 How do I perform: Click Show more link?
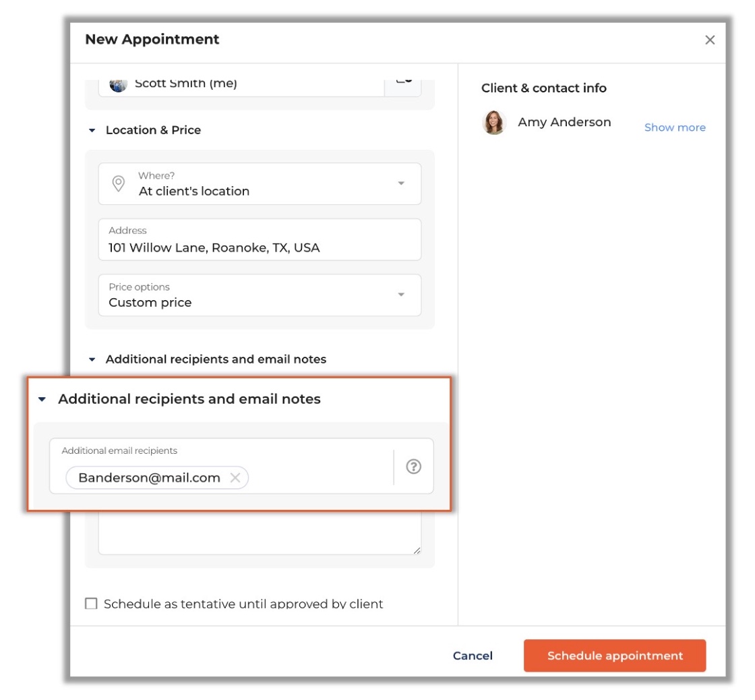tap(675, 127)
